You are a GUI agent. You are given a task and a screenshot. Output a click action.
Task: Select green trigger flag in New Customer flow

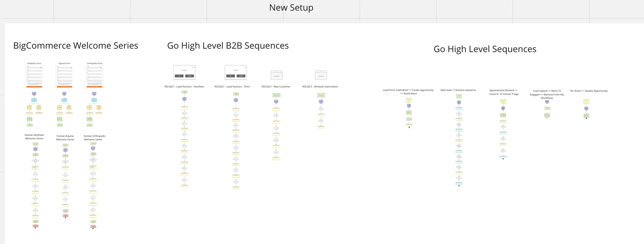(x=276, y=95)
